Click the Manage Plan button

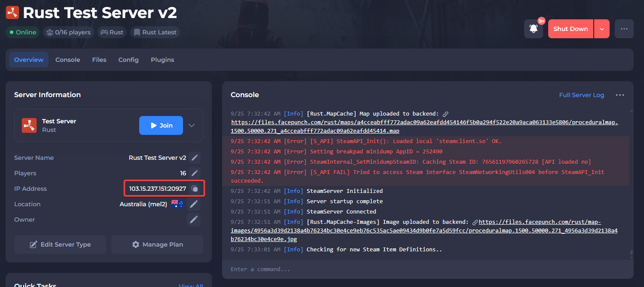coord(157,244)
